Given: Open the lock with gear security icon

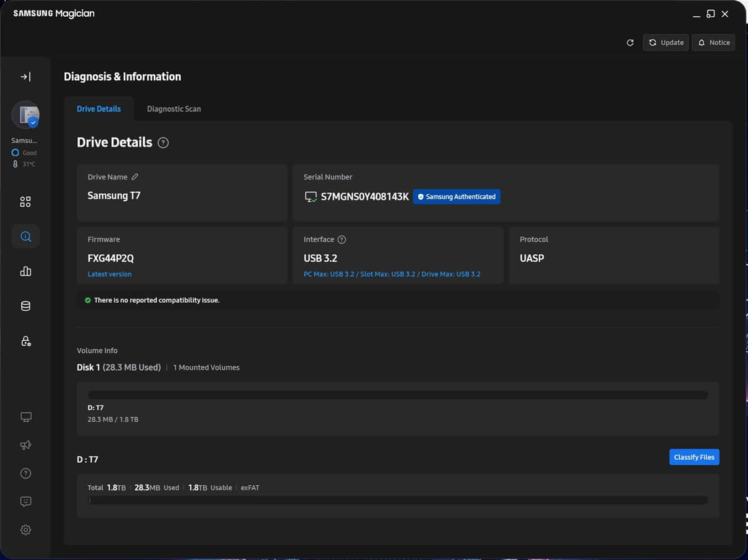Looking at the screenshot, I should 26,341.
